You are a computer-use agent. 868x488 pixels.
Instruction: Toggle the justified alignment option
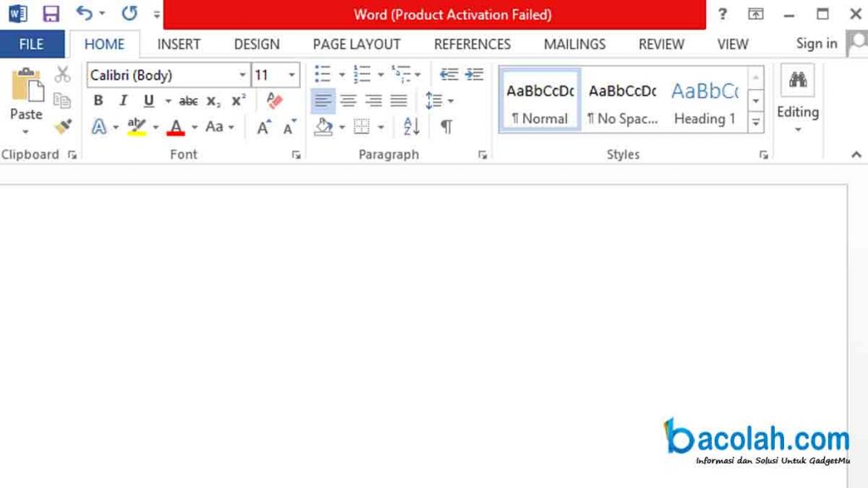pos(398,100)
